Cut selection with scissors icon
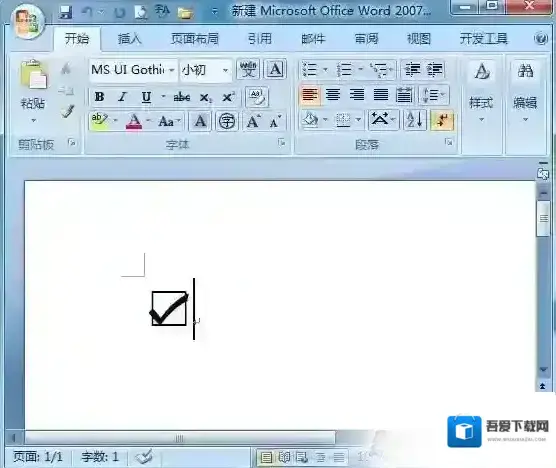This screenshot has width=556, height=468. pyautogui.click(x=66, y=68)
